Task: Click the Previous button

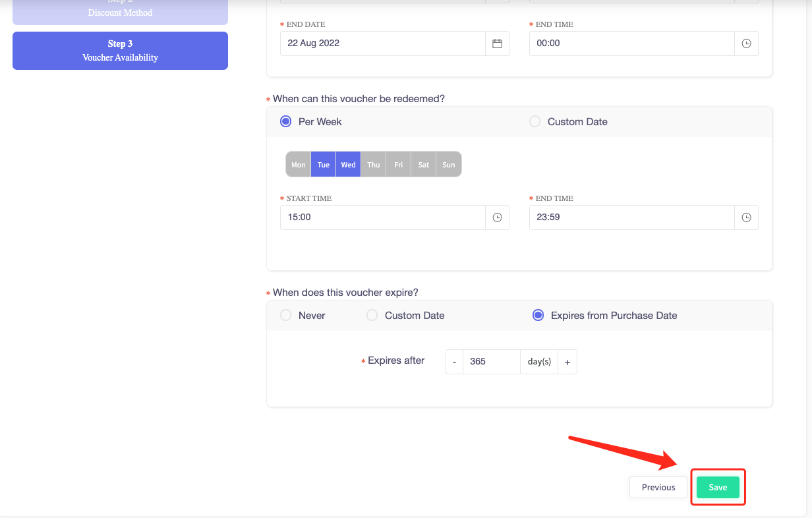Action: (x=658, y=487)
